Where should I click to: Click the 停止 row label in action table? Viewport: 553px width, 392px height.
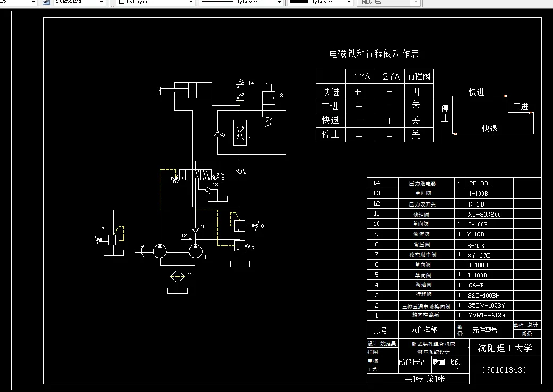[x=330, y=134]
